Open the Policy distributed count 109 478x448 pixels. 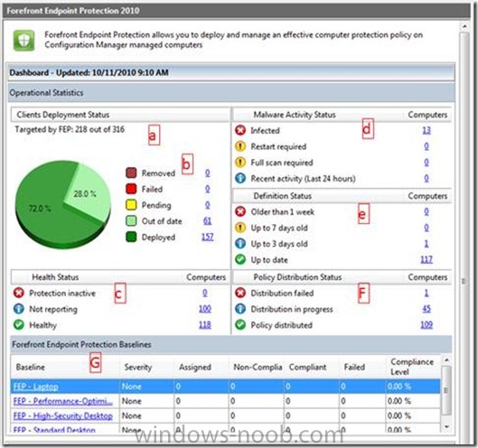point(426,325)
